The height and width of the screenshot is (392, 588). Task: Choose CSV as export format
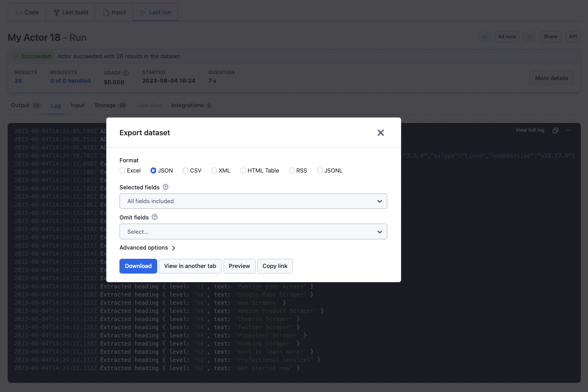pyautogui.click(x=186, y=170)
